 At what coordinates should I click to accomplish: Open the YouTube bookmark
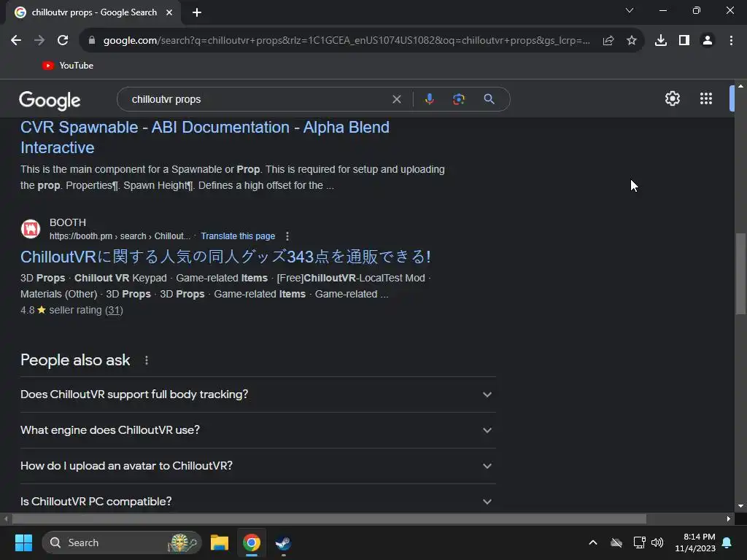[x=68, y=65]
